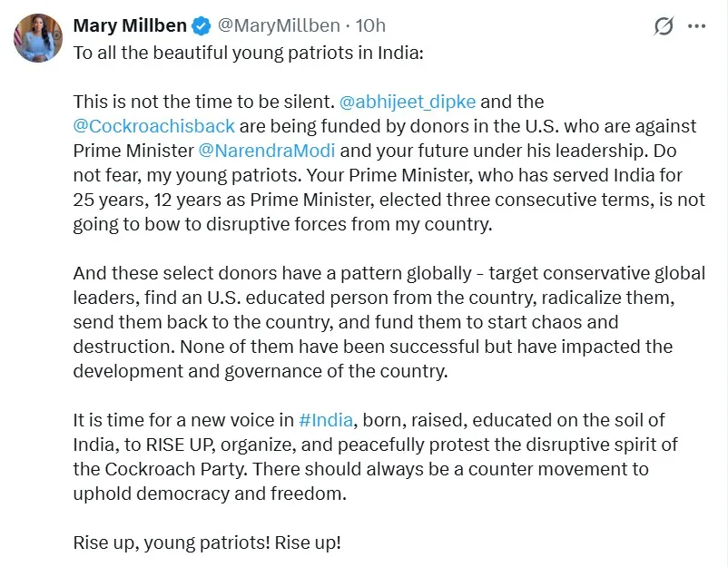Open the Grok explain-post icon
This screenshot has width=728, height=567.
pyautogui.click(x=664, y=26)
